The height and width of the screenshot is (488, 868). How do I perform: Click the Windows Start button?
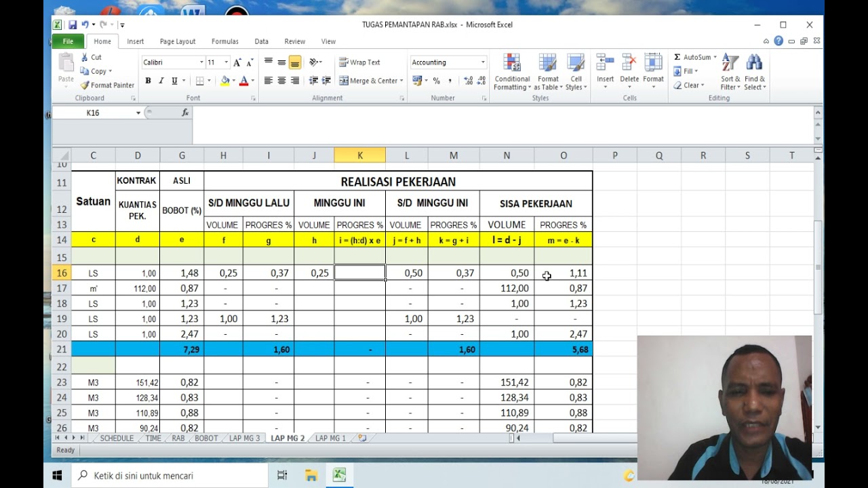click(x=57, y=476)
